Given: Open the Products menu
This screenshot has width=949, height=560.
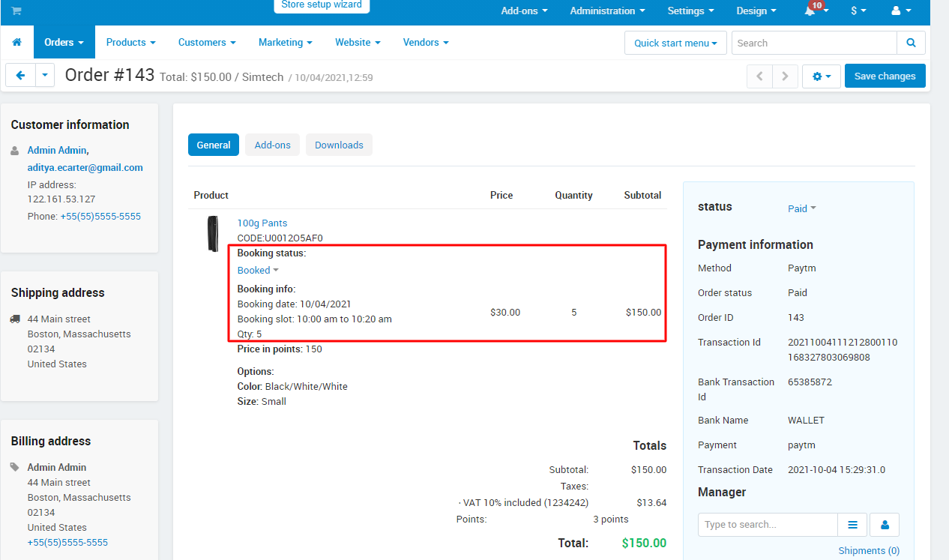Looking at the screenshot, I should pyautogui.click(x=130, y=43).
